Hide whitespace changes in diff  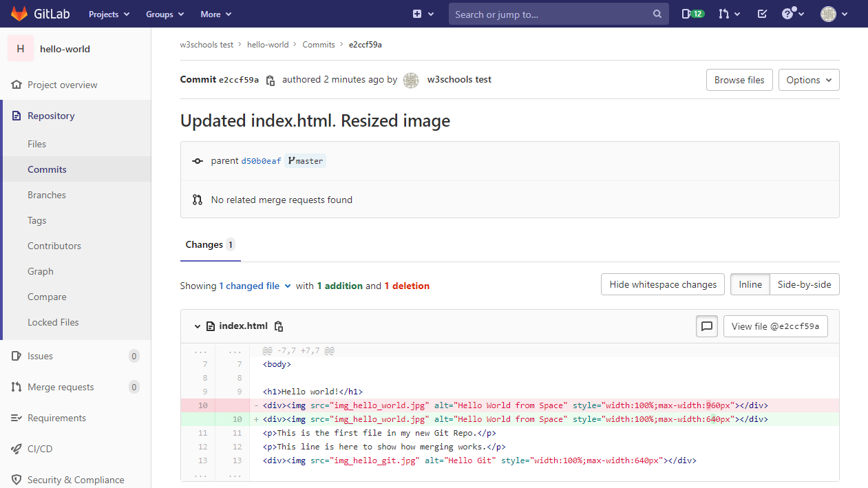(x=663, y=284)
